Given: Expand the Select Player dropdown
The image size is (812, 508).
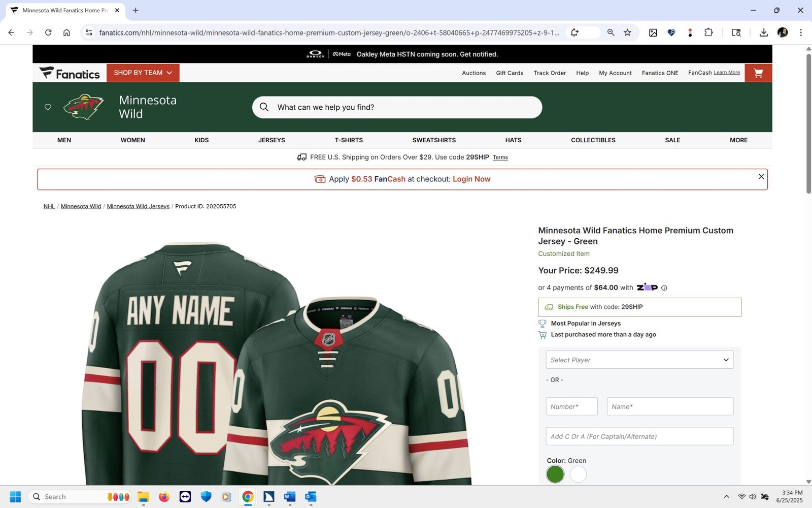Looking at the screenshot, I should point(639,360).
